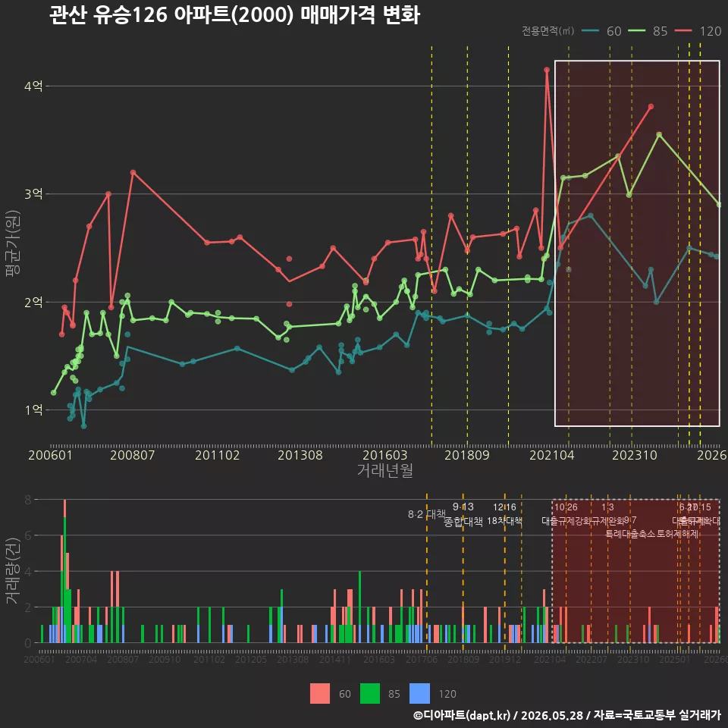Toggle the red 120 line legend entry

pyautogui.click(x=698, y=31)
